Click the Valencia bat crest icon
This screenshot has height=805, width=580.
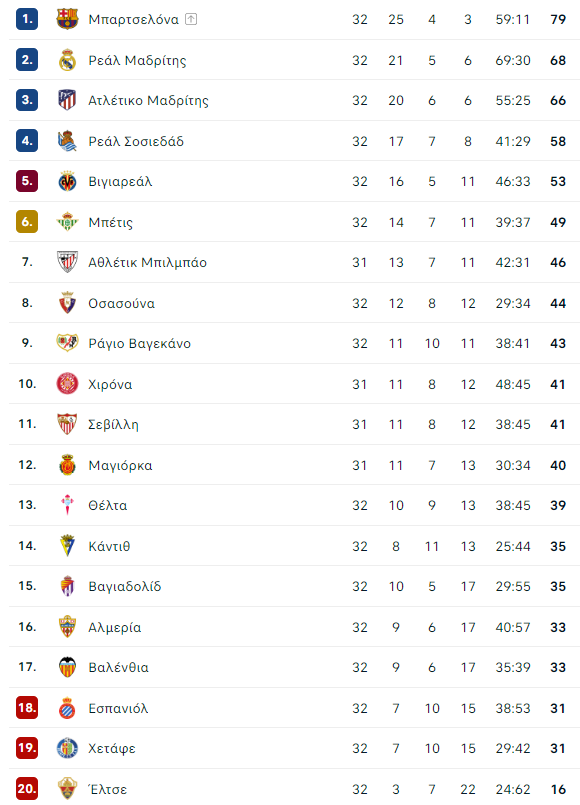pos(67,667)
